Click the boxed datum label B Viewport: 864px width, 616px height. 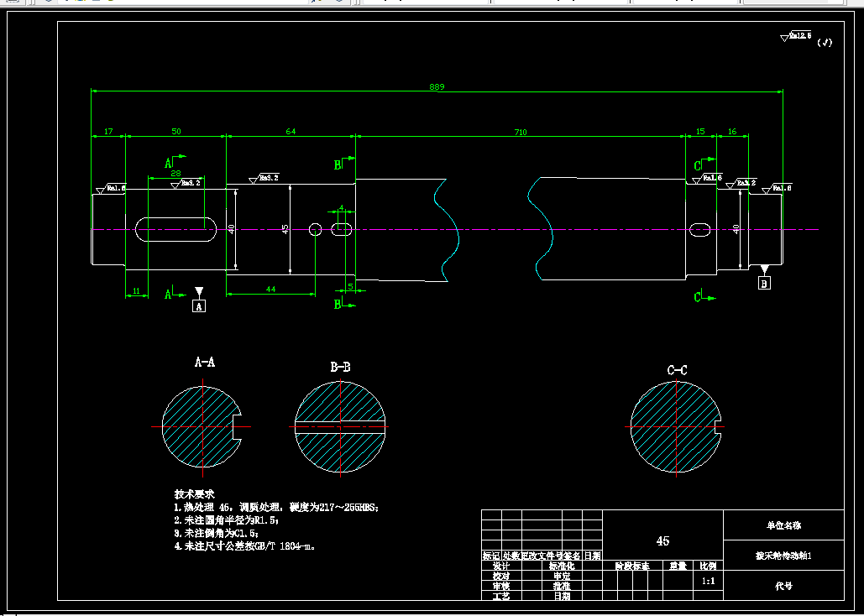764,283
